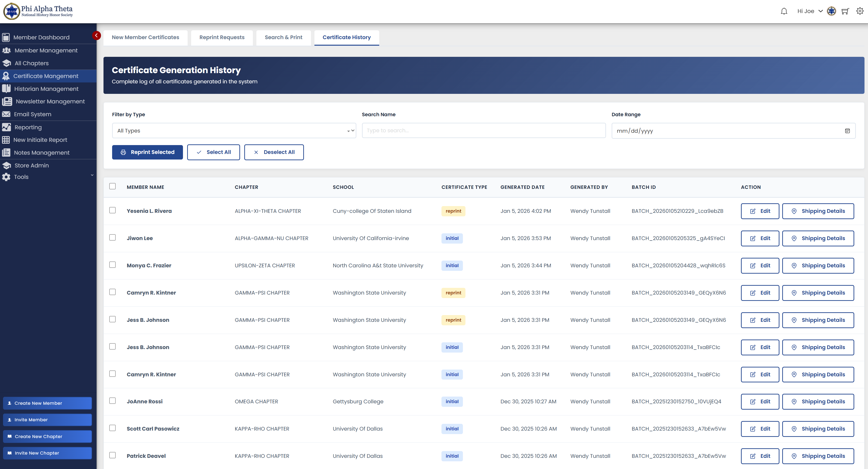Viewport: 868px width, 469px height.
Task: Open Store Admin in the sidebar
Action: point(32,165)
